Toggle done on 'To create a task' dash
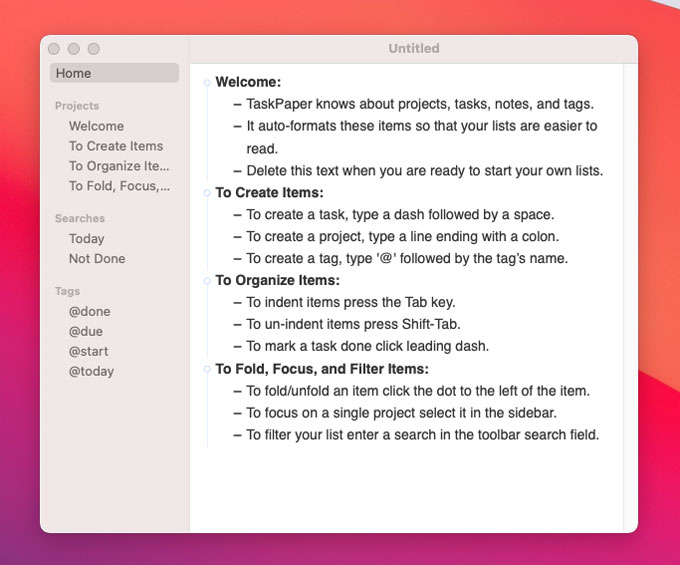The image size is (680, 565). point(237,215)
